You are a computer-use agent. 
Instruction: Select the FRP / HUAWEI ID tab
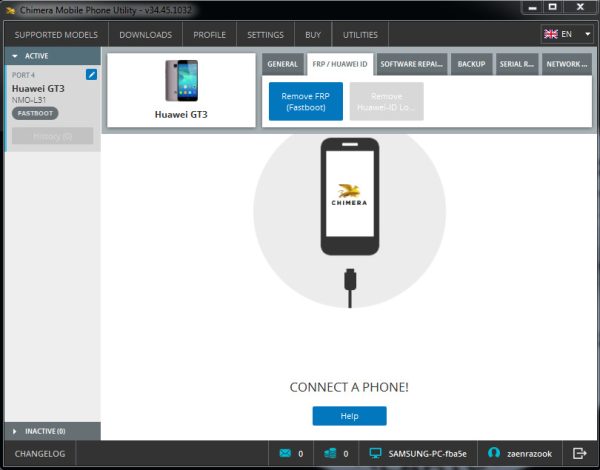point(340,64)
